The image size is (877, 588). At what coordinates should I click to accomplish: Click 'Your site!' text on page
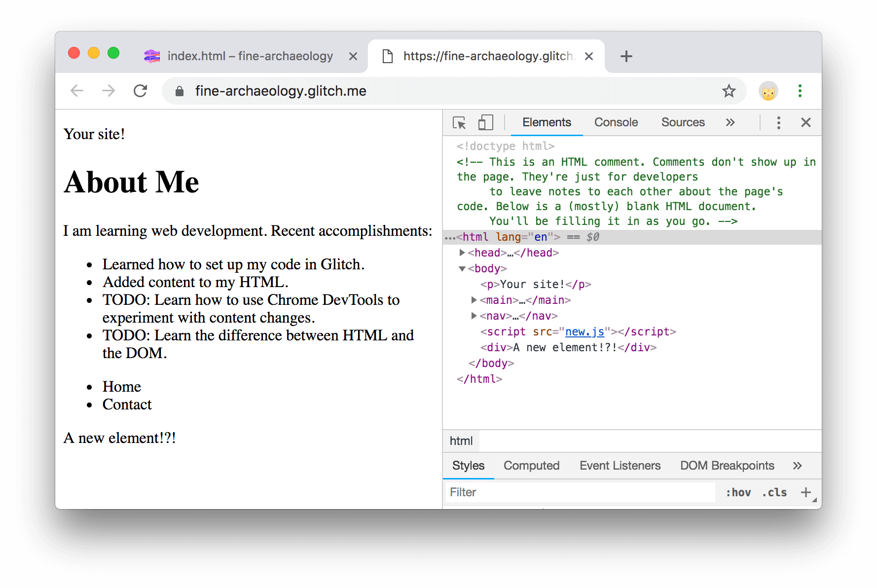point(94,134)
